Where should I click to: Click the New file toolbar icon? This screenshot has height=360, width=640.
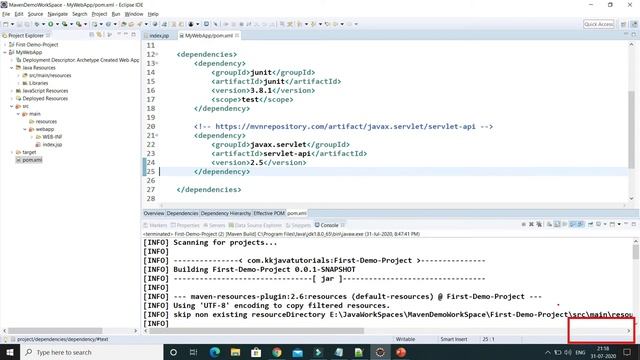point(6,24)
